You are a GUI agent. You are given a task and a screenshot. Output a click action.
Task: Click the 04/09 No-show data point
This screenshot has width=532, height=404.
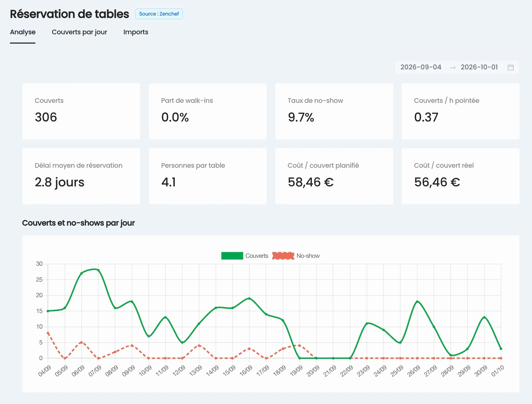[48, 333]
